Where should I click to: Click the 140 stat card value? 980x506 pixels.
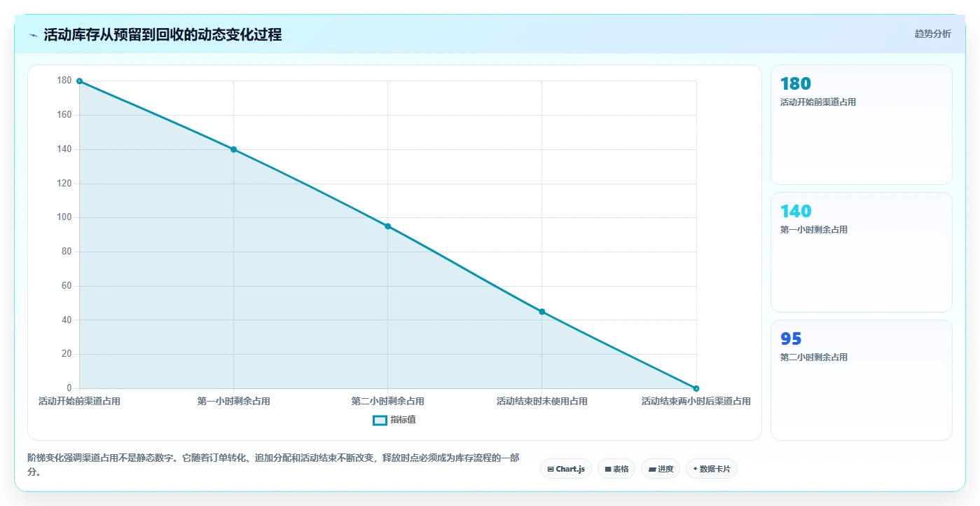pyautogui.click(x=796, y=212)
